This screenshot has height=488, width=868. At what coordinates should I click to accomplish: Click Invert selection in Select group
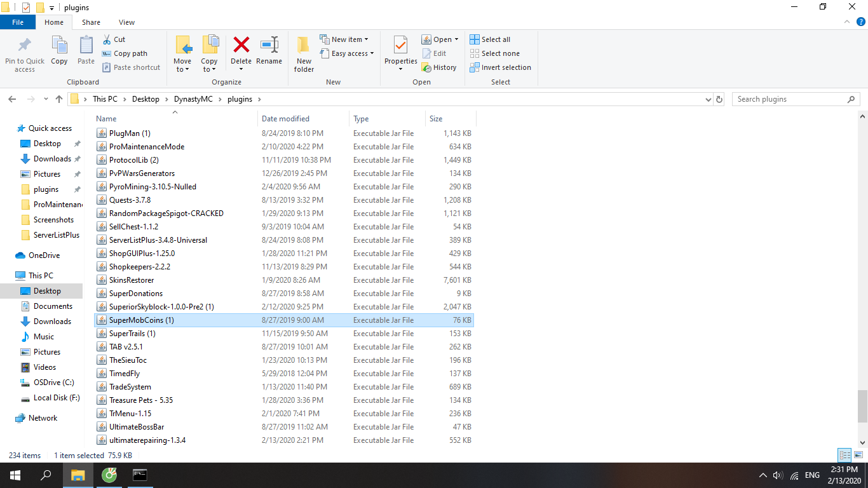501,67
